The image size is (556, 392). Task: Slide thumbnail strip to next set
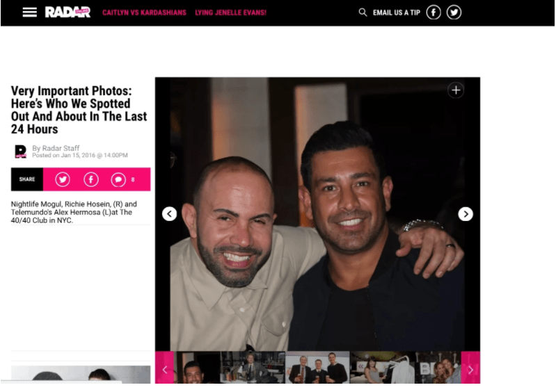pos(470,368)
